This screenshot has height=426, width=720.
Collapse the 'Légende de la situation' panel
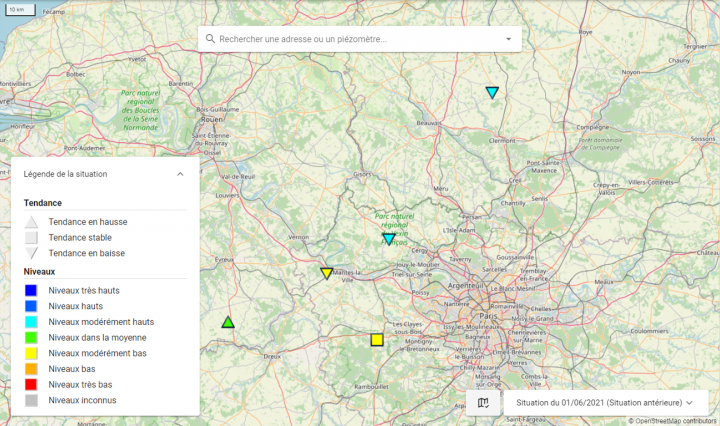(x=180, y=174)
